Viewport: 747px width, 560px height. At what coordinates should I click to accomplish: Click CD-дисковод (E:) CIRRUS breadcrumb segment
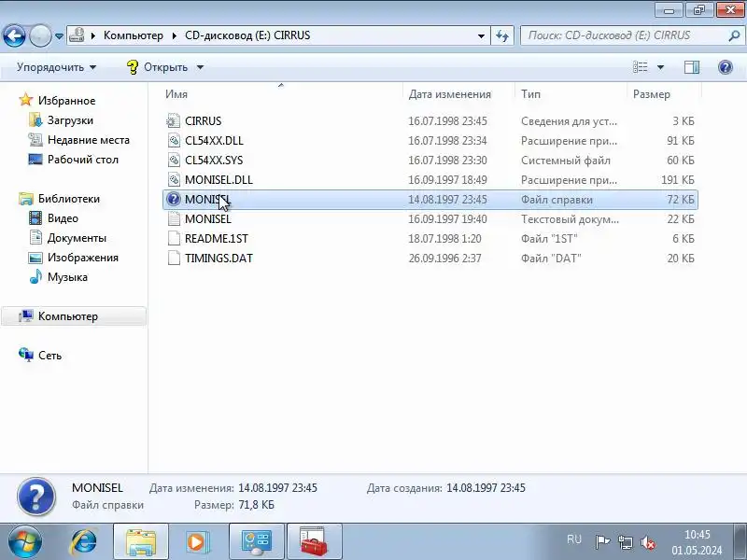(x=247, y=35)
